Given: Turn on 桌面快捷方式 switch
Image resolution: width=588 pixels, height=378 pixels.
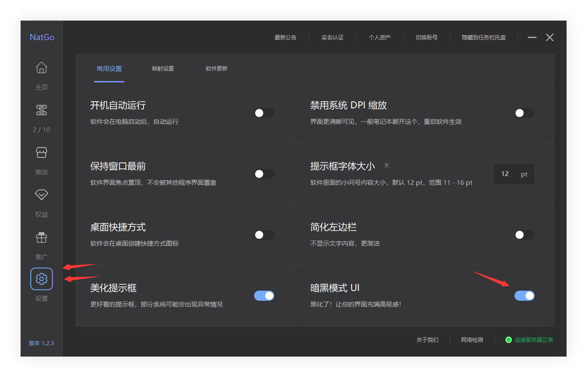Looking at the screenshot, I should [264, 235].
